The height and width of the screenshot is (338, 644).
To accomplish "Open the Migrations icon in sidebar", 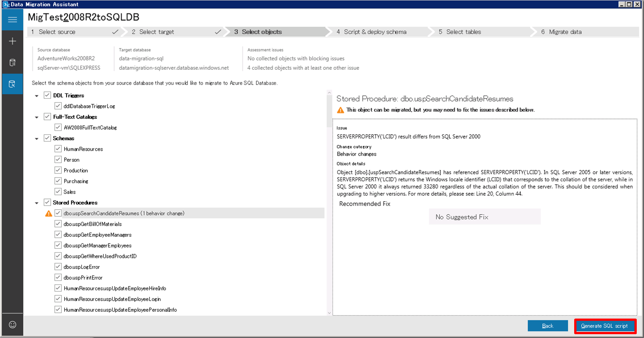I will click(12, 84).
